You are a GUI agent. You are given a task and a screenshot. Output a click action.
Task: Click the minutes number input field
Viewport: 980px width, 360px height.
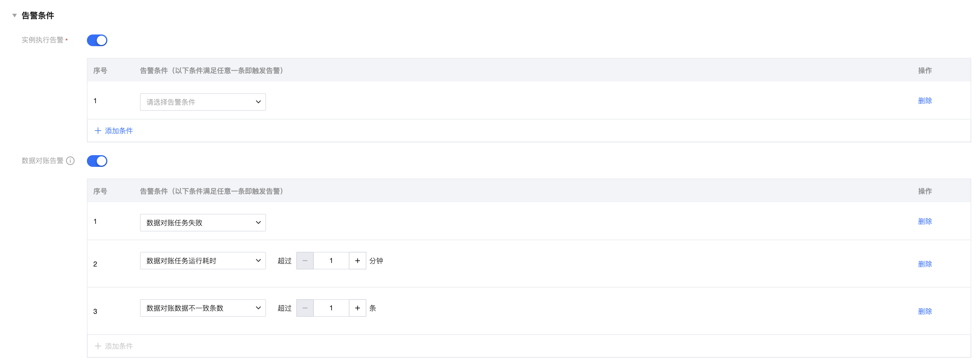(331, 261)
